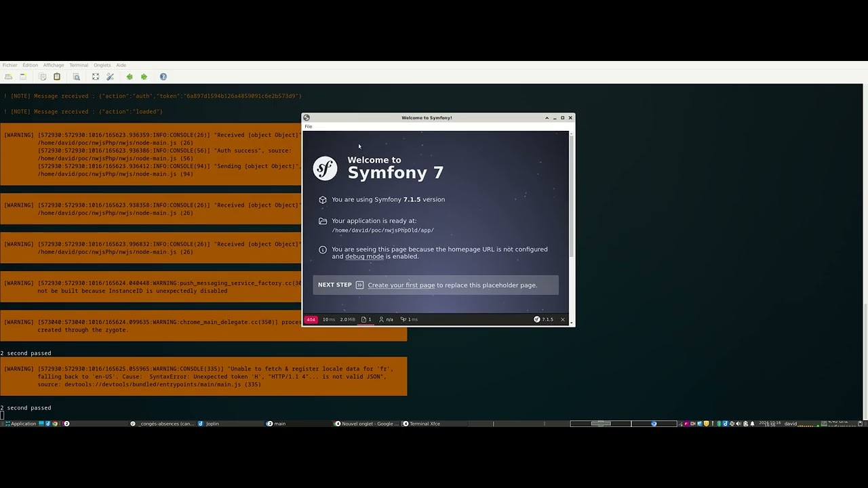Switch to '_congés-absences' taskbar window
Viewport: 868px width, 488px height.
point(163,424)
